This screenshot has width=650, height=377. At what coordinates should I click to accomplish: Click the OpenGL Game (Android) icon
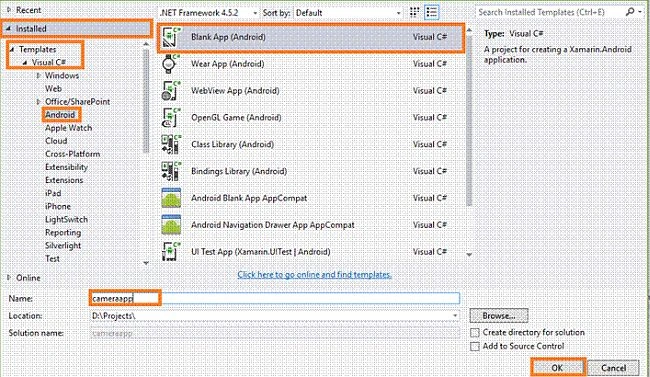(171, 118)
